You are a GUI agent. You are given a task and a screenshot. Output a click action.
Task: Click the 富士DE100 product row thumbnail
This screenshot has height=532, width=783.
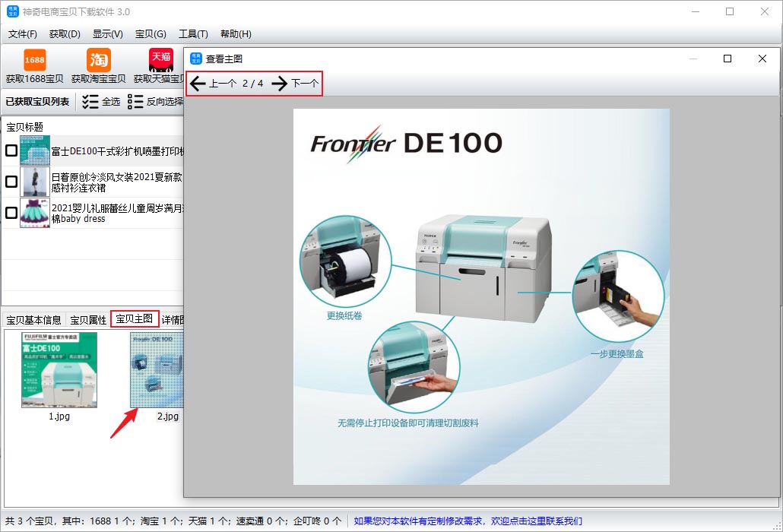[35, 150]
